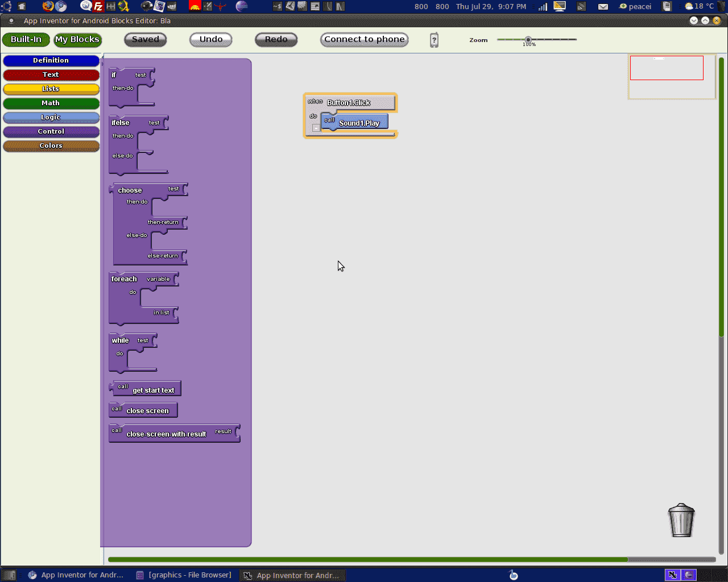Open the display monitor tray icon
The height and width of the screenshot is (582, 728).
560,6
